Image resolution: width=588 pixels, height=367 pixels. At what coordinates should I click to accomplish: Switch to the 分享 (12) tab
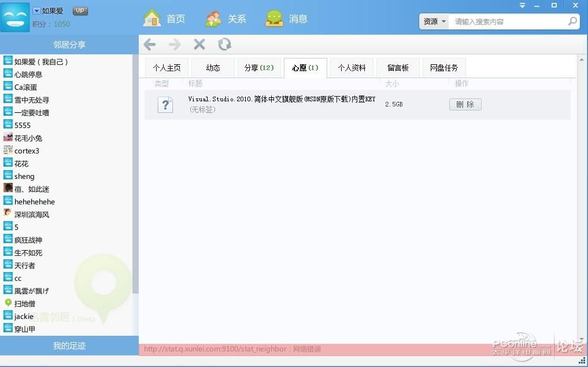click(259, 68)
